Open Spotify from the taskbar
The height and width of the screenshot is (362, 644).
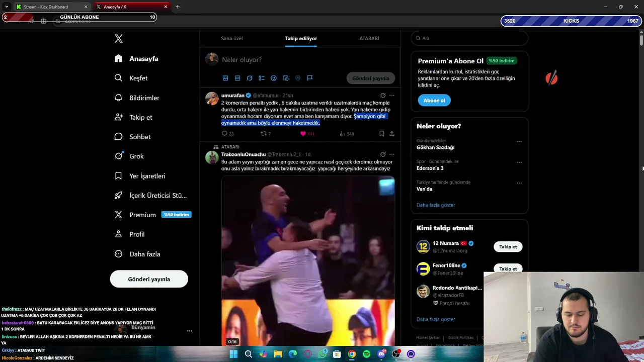click(x=367, y=354)
